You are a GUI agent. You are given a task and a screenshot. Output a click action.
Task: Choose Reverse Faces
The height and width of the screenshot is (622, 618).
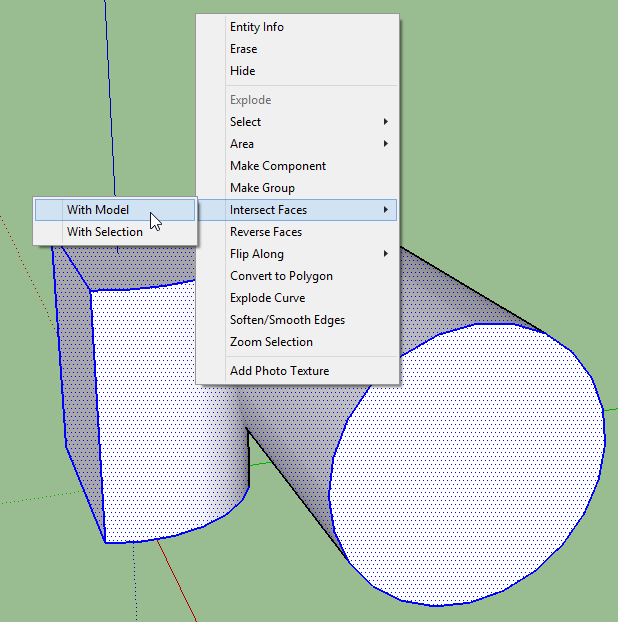point(266,232)
